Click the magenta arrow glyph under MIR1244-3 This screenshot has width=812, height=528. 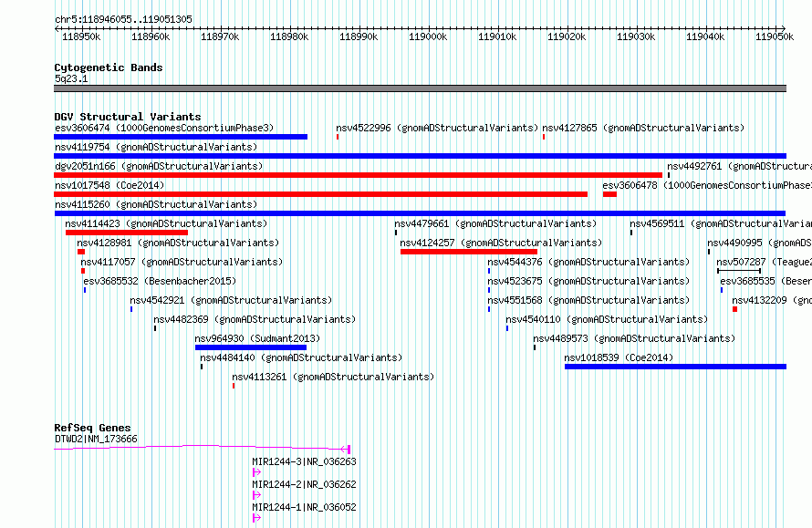[x=256, y=472]
